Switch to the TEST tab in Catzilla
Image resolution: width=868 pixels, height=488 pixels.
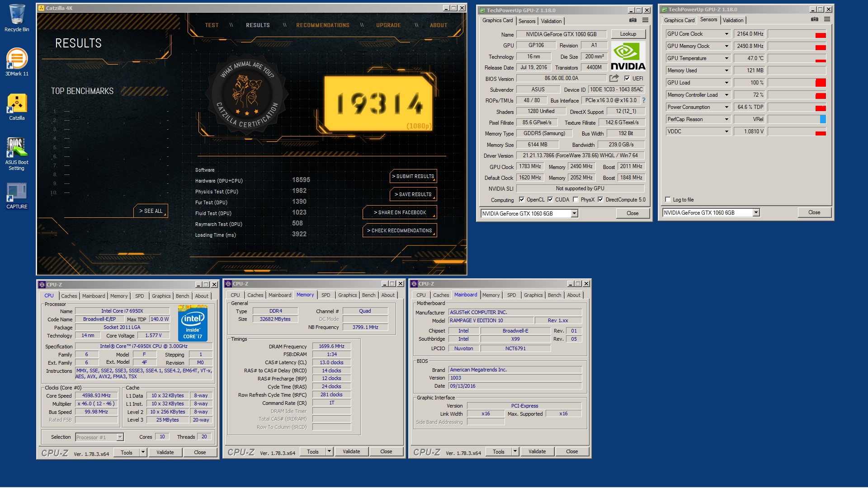[x=212, y=25]
